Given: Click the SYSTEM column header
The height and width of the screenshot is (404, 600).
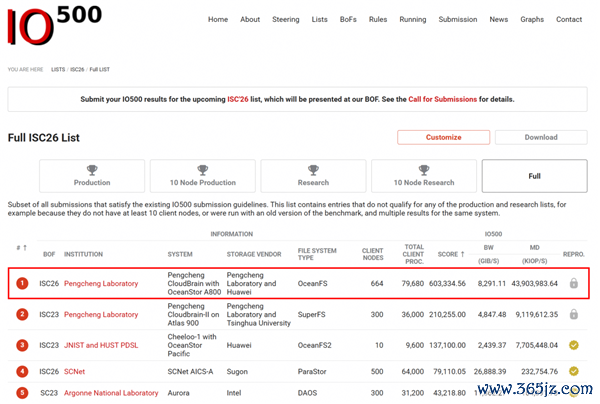Looking at the screenshot, I should (180, 254).
